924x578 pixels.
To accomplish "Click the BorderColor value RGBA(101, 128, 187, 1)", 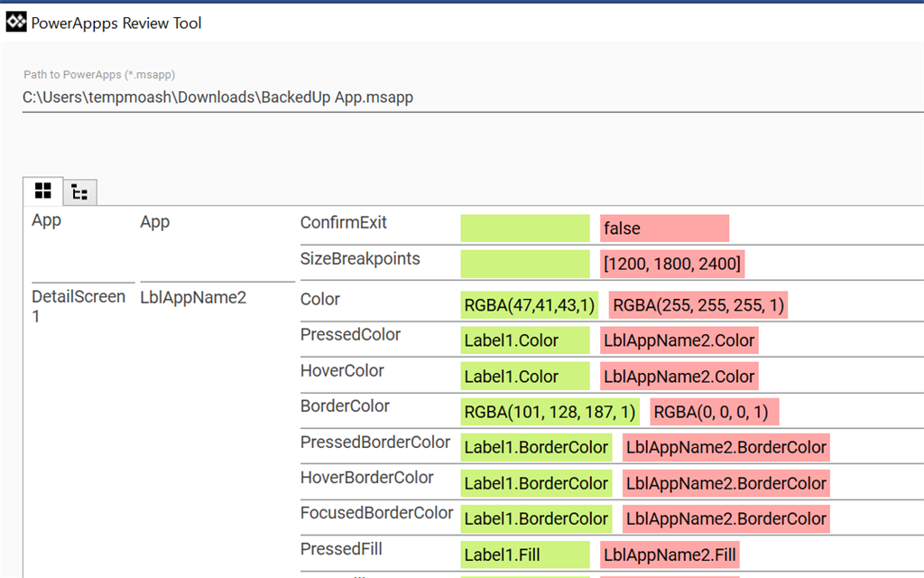I will 550,412.
